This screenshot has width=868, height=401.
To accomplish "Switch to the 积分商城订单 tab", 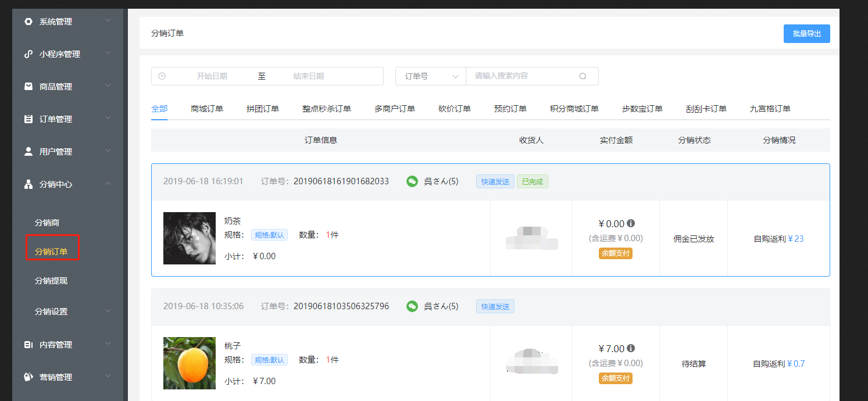I will click(574, 109).
